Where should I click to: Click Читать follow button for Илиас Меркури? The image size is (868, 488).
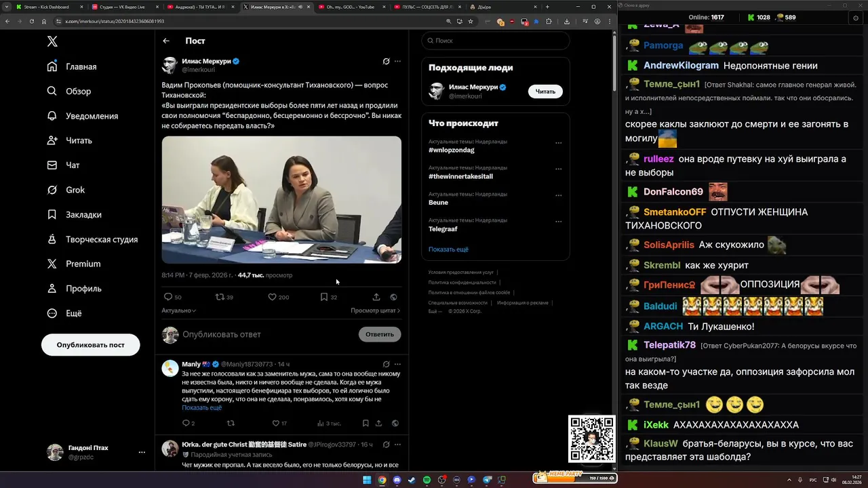545,91
